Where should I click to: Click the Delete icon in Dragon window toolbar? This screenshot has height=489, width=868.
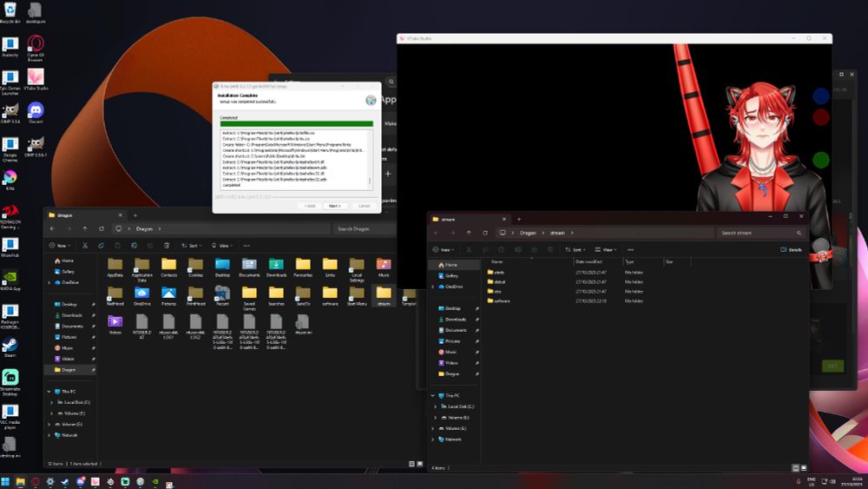pos(167,245)
